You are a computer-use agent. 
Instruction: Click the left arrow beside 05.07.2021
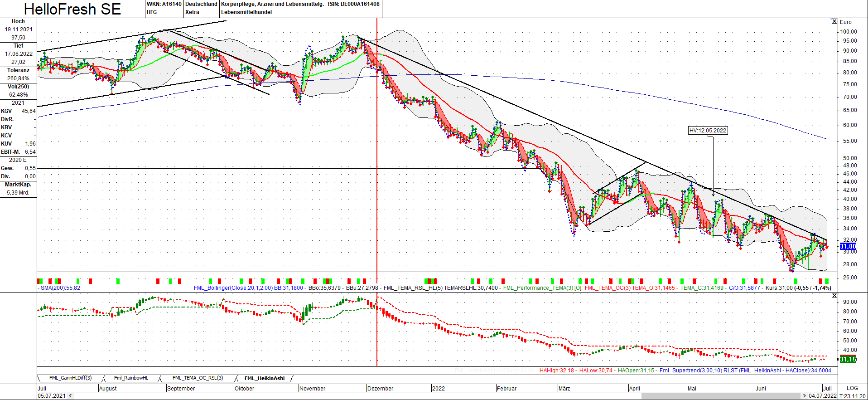[70, 396]
